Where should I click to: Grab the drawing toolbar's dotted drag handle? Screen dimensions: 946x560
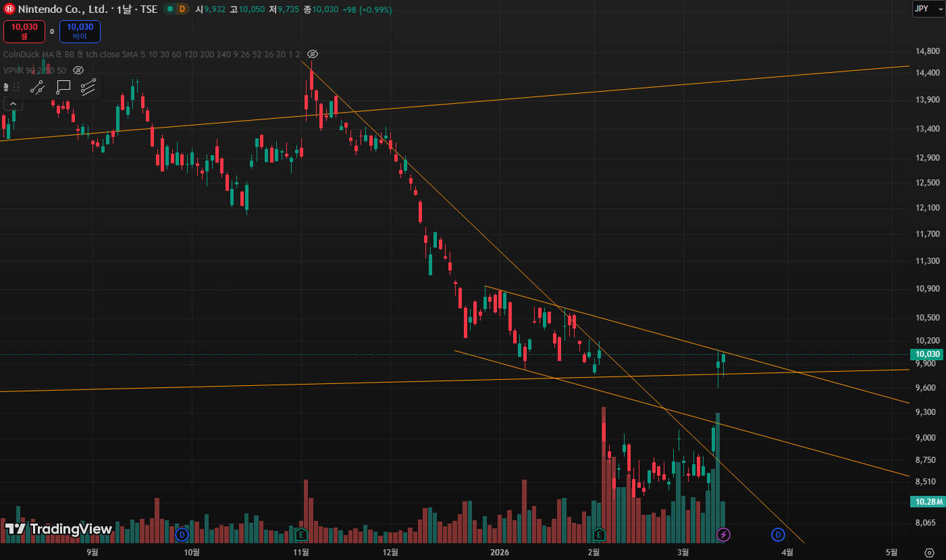(x=16, y=87)
